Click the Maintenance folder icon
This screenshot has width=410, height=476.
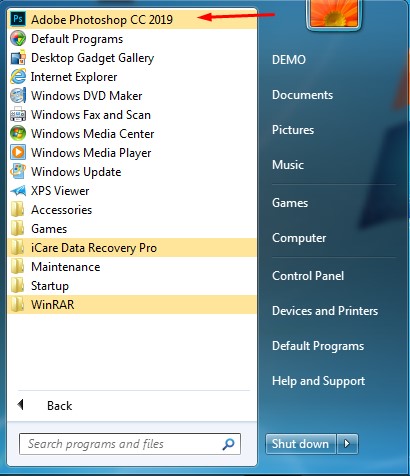(x=17, y=267)
